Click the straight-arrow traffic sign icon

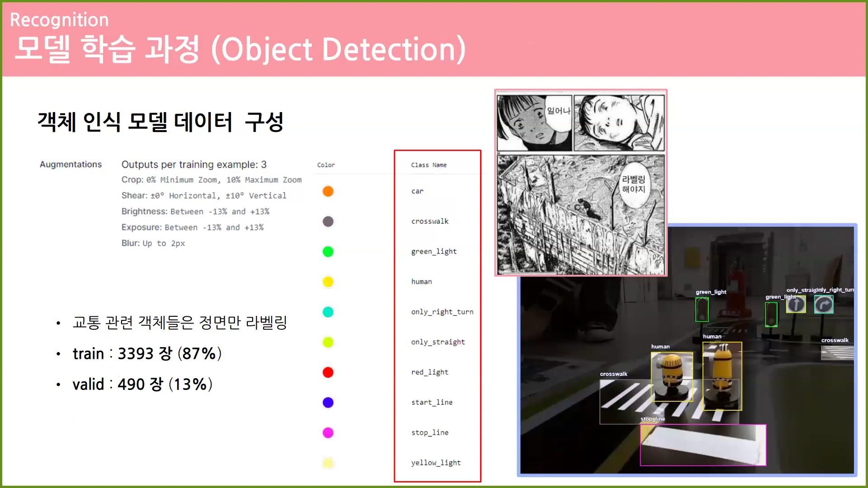[x=796, y=305]
